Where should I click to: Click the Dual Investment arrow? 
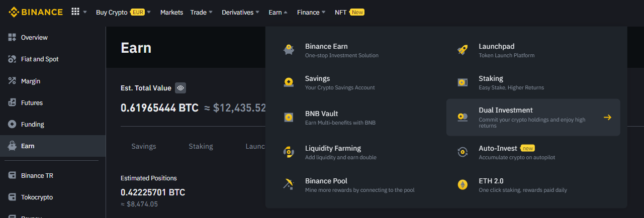(607, 118)
